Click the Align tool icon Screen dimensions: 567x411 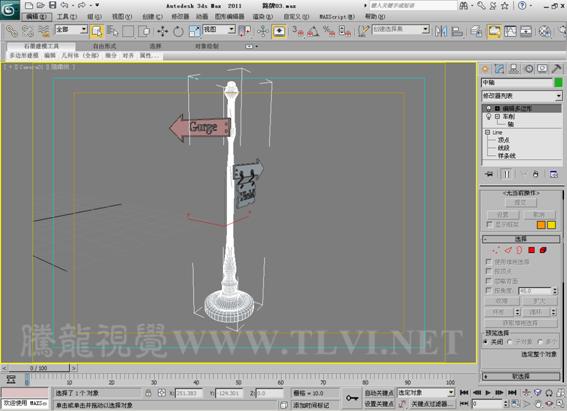[457, 31]
